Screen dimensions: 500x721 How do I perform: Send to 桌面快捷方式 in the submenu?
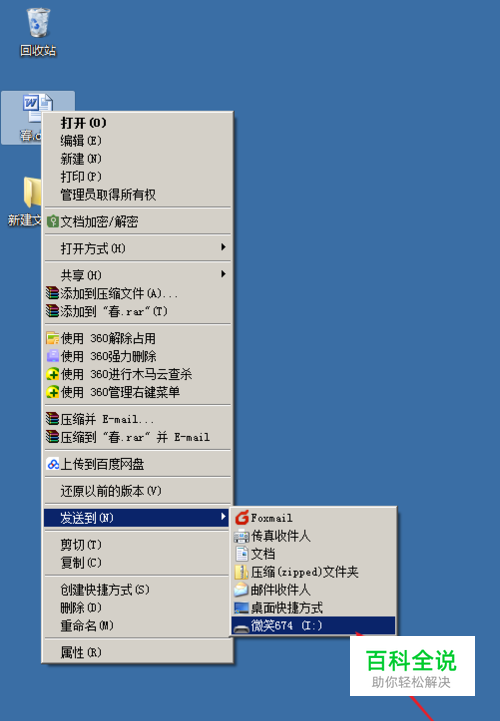point(313,607)
